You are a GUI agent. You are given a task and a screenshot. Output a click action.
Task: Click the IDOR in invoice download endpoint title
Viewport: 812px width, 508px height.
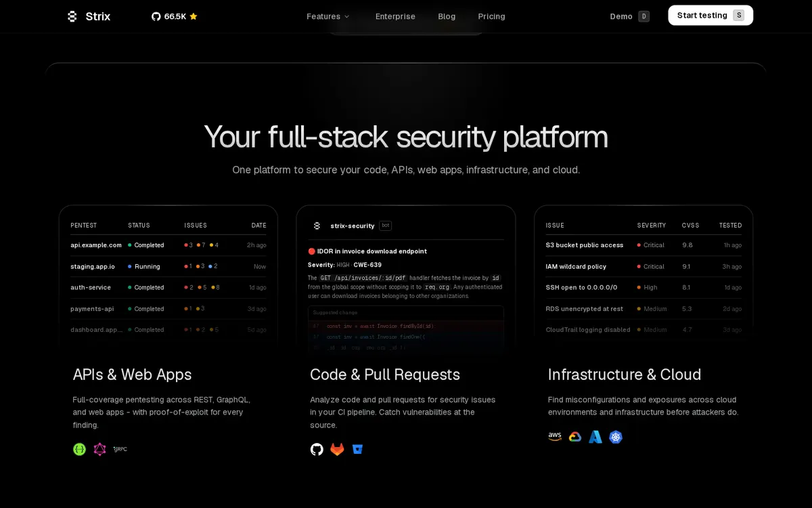point(372,251)
